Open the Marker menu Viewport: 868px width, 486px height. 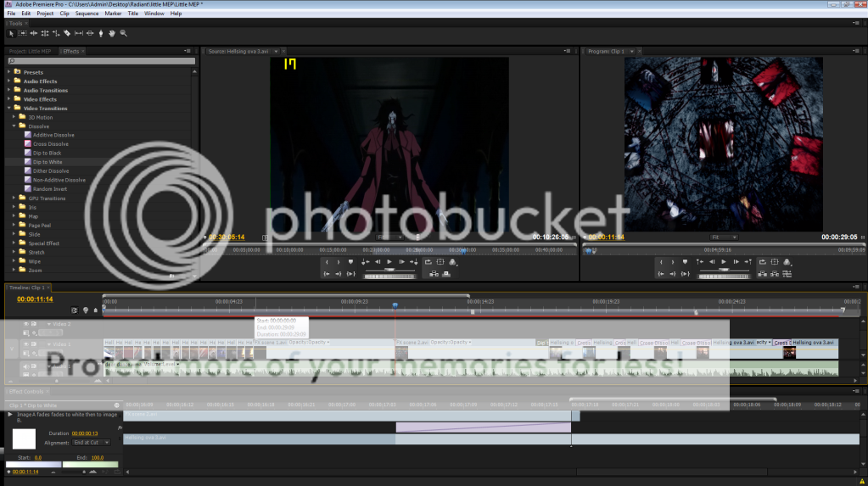[x=113, y=14]
